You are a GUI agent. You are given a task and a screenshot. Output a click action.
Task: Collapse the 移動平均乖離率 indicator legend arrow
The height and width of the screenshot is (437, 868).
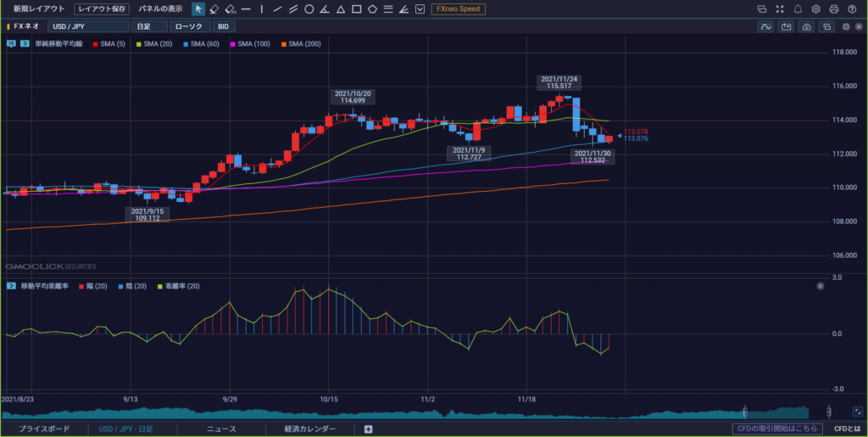coord(12,286)
